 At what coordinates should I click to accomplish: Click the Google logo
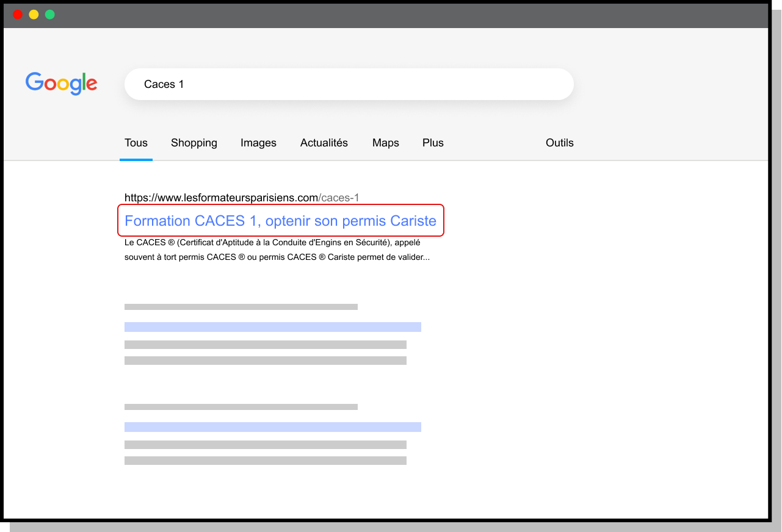[61, 84]
